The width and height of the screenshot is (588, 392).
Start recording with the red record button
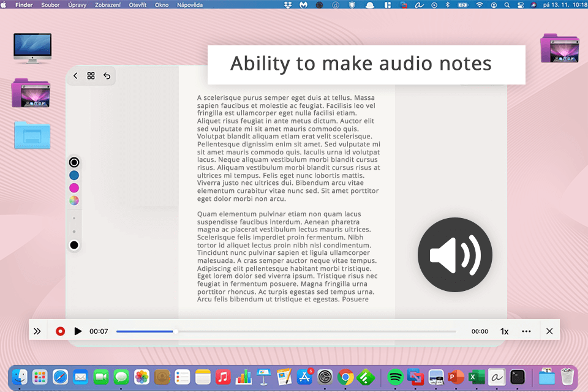click(60, 331)
